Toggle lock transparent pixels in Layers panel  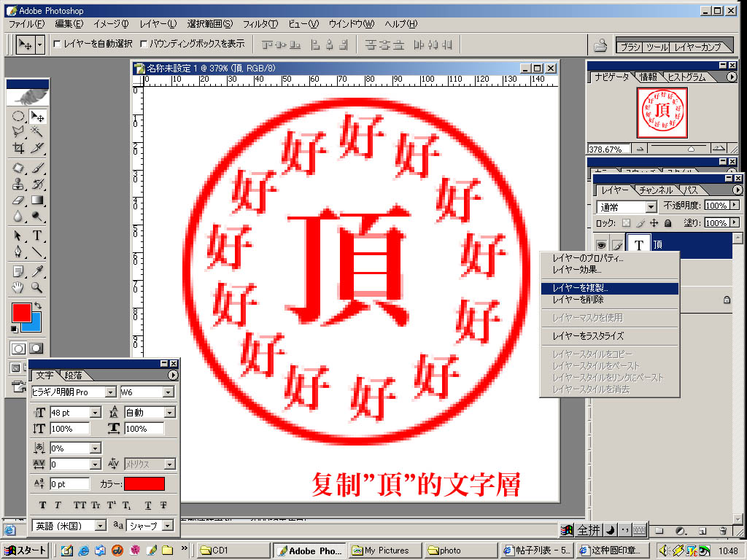click(x=626, y=223)
